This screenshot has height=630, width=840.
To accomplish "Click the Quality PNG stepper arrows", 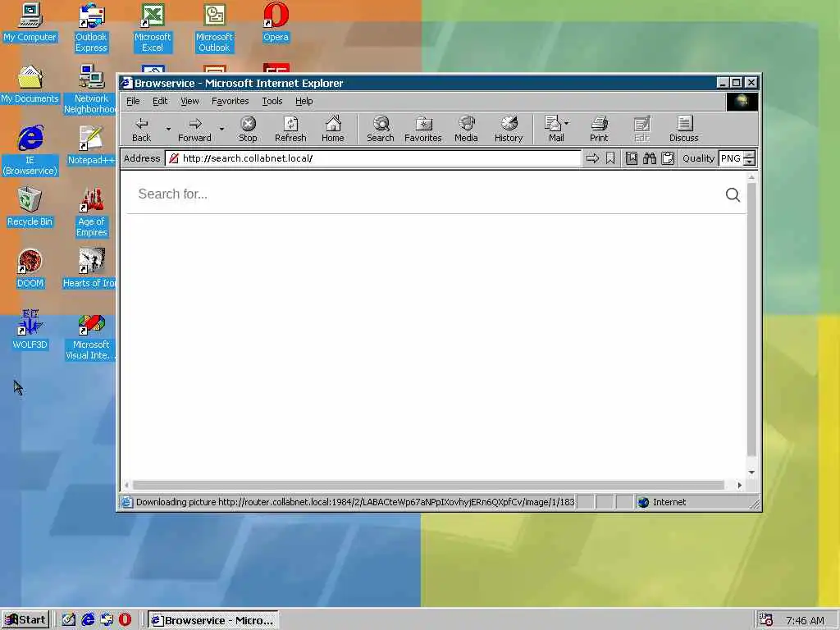I will pos(750,158).
